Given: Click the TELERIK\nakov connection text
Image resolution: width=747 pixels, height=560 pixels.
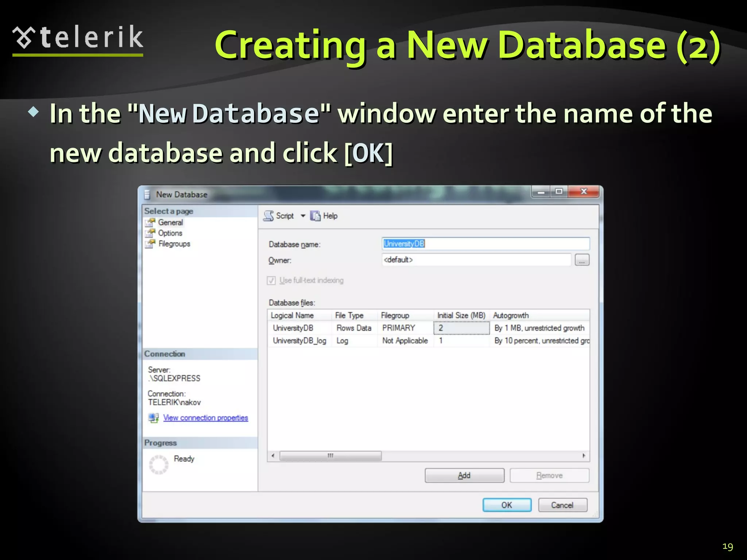Looking at the screenshot, I should [x=174, y=402].
